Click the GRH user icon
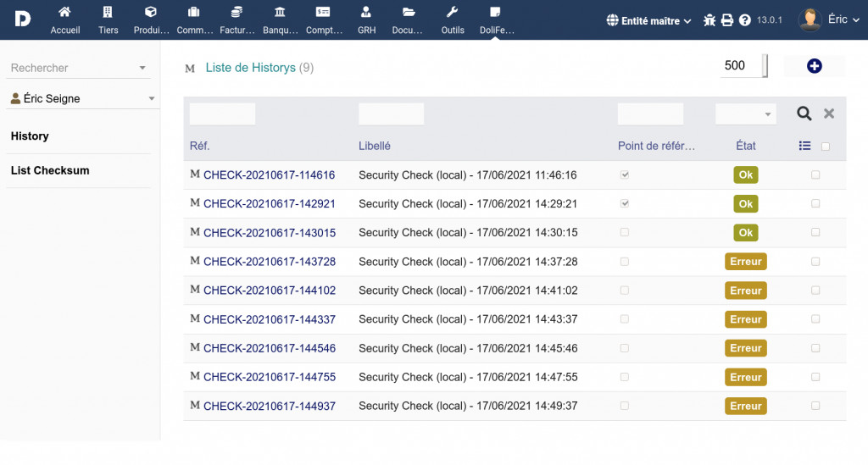 coord(366,13)
